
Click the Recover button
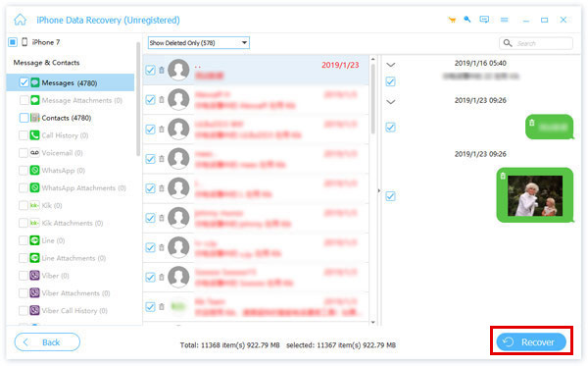tap(531, 342)
